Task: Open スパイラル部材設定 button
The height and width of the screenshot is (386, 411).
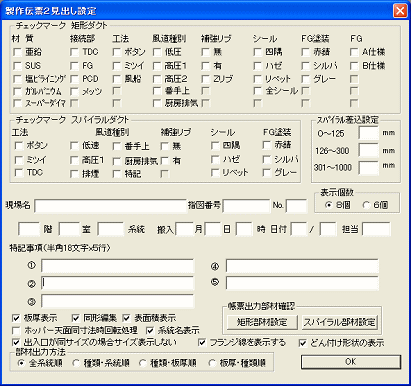Action: point(340,322)
